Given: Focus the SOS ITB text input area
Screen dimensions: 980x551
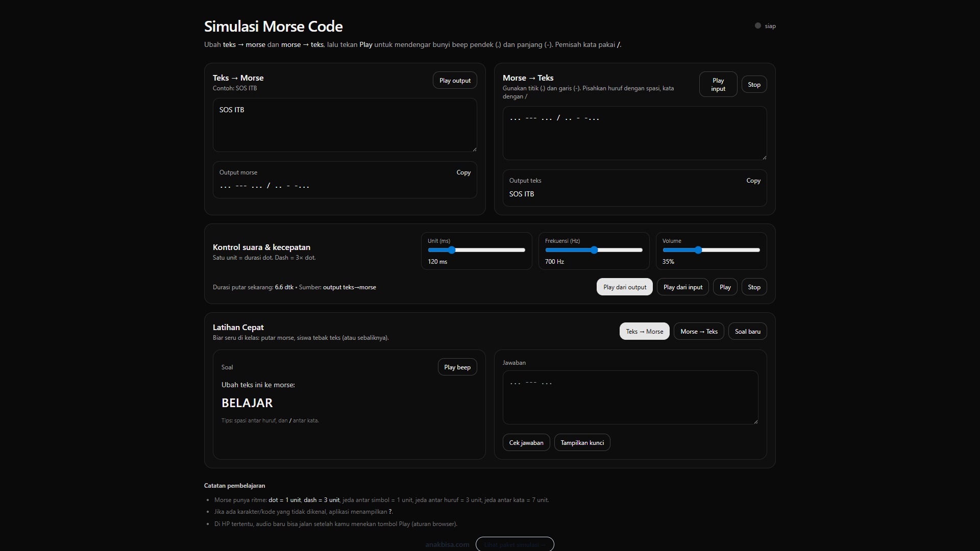Looking at the screenshot, I should 345,125.
